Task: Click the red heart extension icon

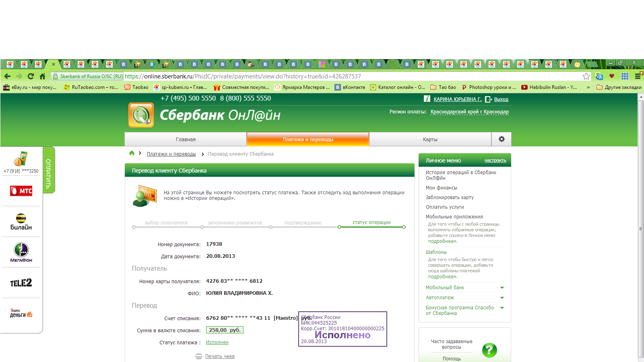Action: (612, 76)
